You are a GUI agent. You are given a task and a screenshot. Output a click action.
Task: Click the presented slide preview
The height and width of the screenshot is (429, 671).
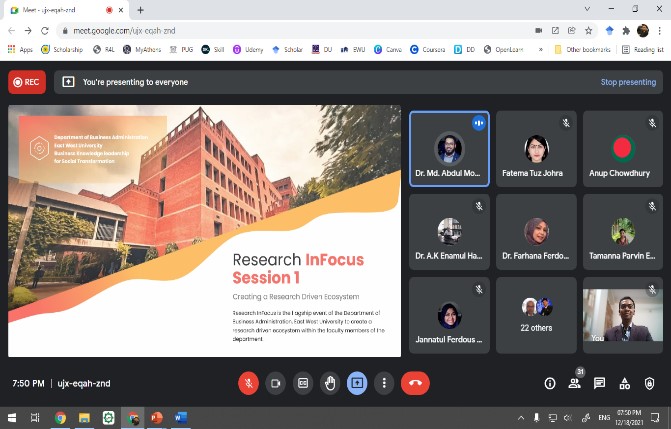pyautogui.click(x=205, y=231)
